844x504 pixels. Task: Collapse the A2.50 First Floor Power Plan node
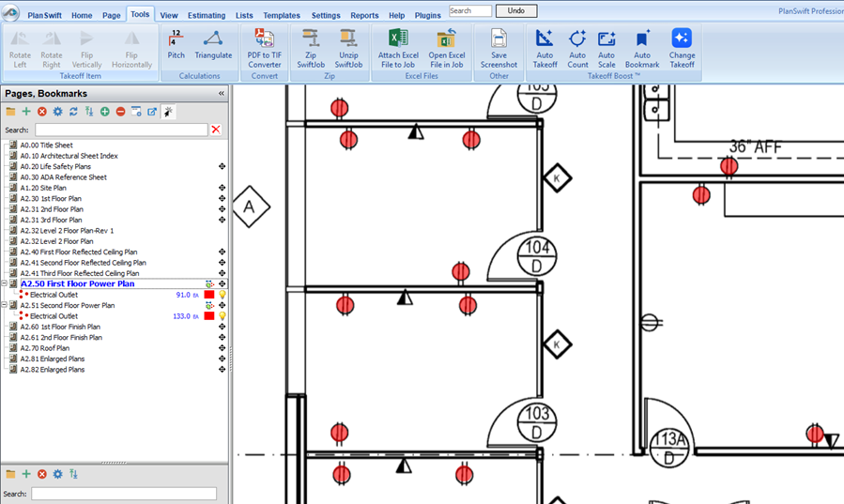point(5,284)
